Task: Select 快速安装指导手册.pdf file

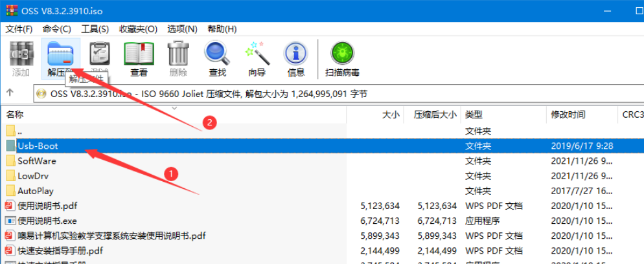Action: pyautogui.click(x=60, y=250)
